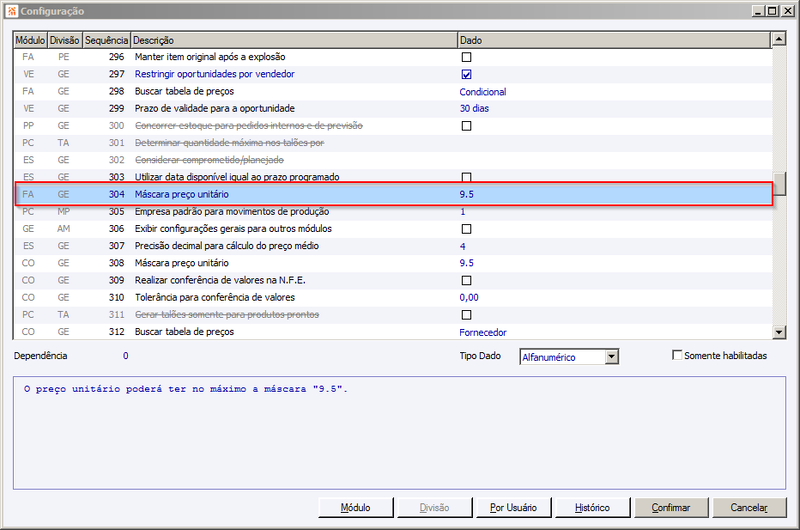Image resolution: width=800 pixels, height=530 pixels.
Task: Toggle checkbox for Gerar talões somente para produtos prontos
Action: pos(466,315)
